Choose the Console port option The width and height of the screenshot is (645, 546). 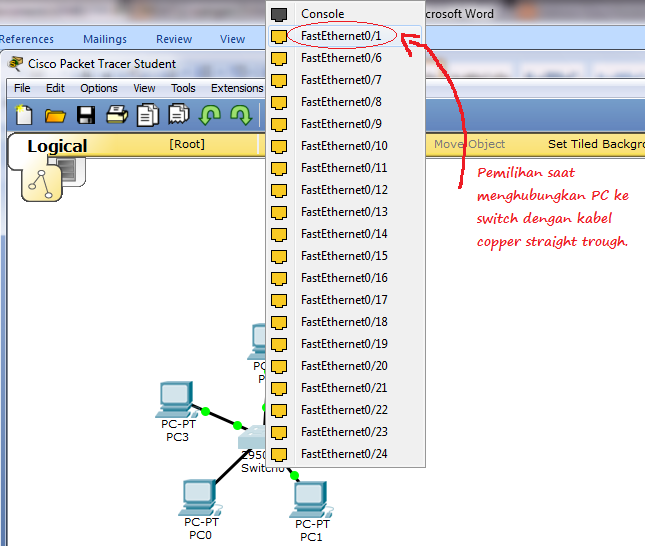[346, 14]
